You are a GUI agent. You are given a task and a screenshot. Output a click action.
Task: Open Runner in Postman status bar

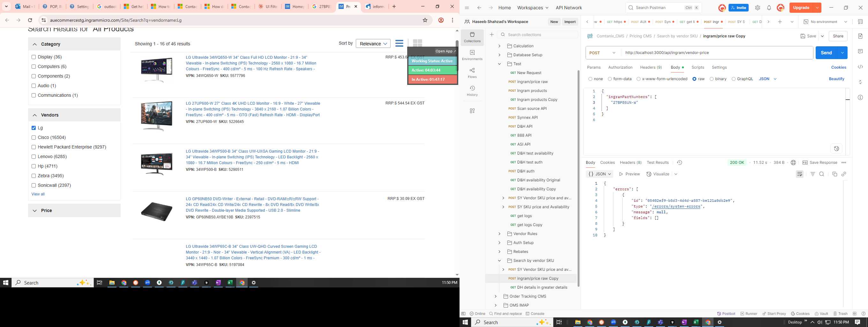(x=749, y=314)
